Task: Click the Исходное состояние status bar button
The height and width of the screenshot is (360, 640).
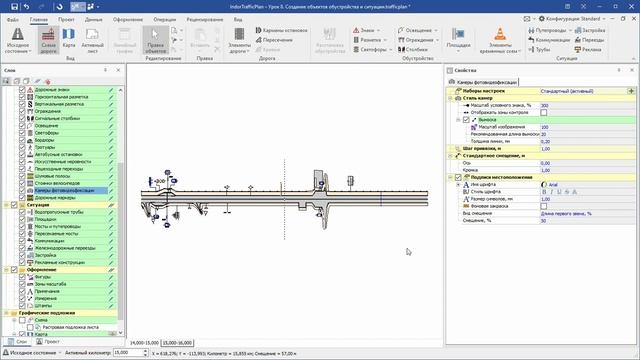Action: pyautogui.click(x=31, y=353)
